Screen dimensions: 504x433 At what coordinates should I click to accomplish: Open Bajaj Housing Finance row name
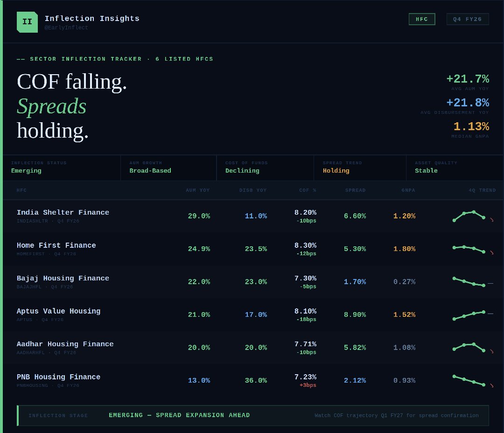[x=63, y=279]
